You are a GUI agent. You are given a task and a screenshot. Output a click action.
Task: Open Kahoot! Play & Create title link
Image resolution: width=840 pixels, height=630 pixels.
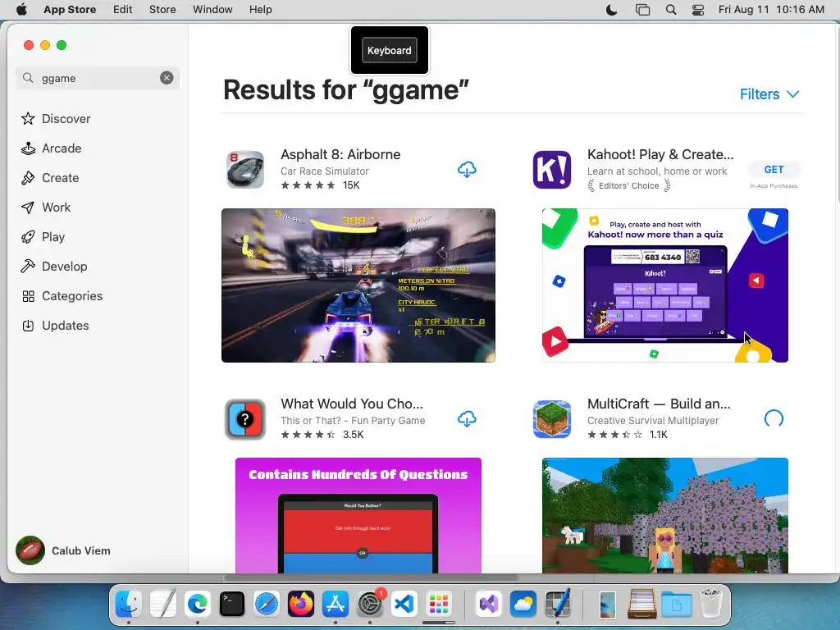pos(660,154)
